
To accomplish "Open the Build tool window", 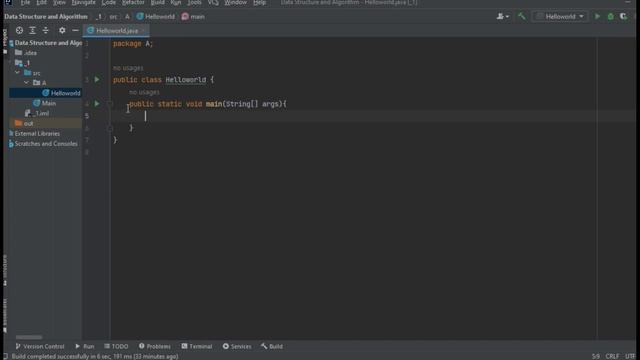I will click(x=272, y=346).
